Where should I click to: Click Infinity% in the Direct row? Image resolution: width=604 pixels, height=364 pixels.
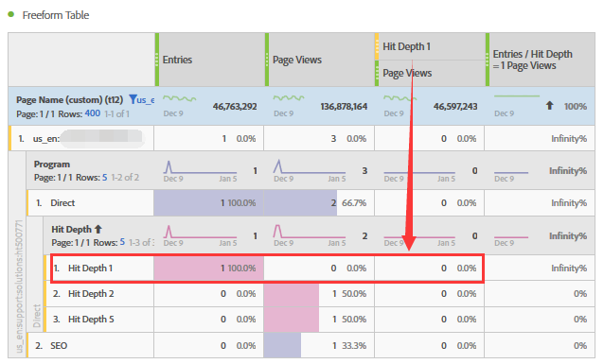569,202
